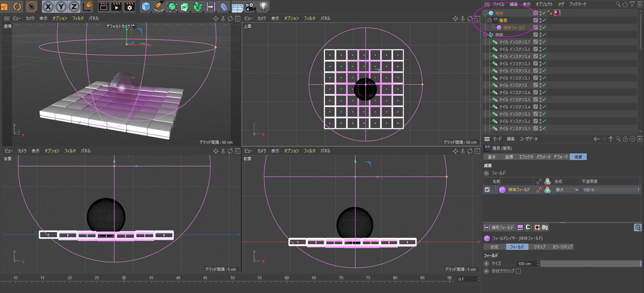Select the Live Selection arrow tool
The height and width of the screenshot is (293, 644).
pos(31,7)
